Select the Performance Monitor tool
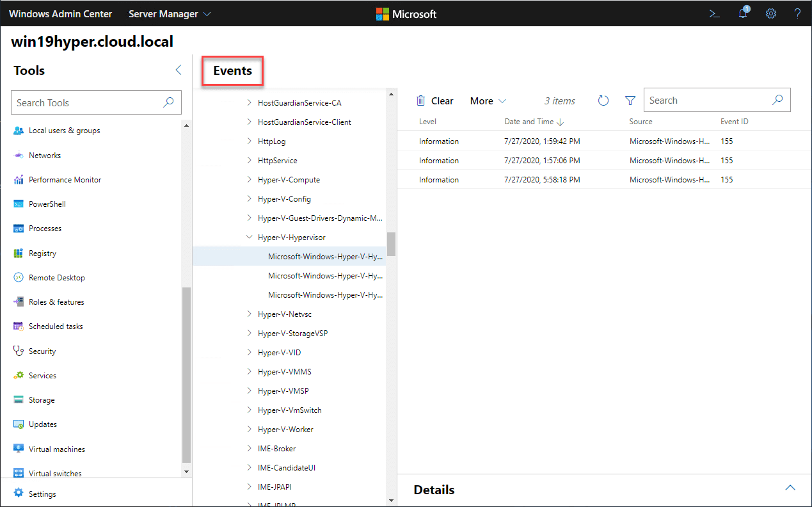812x507 pixels. [65, 179]
